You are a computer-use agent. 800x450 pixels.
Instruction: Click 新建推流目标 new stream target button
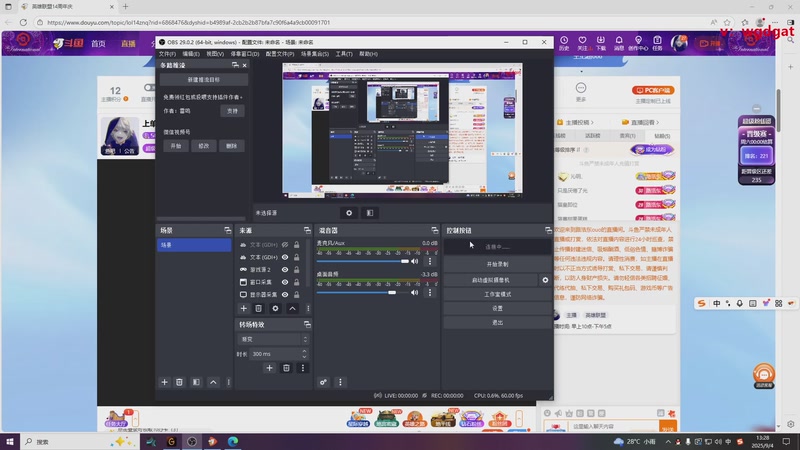pos(204,80)
